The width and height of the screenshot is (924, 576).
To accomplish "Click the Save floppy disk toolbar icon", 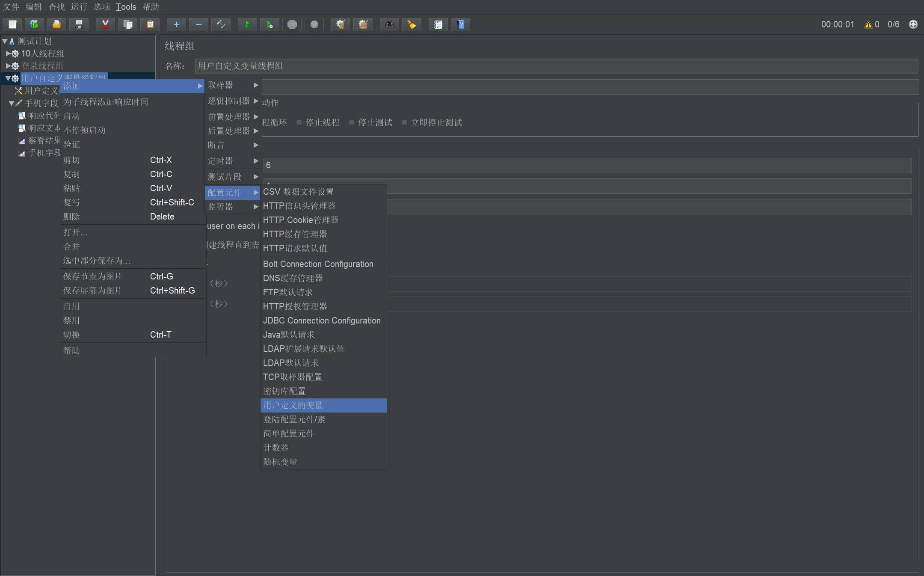I will (79, 24).
